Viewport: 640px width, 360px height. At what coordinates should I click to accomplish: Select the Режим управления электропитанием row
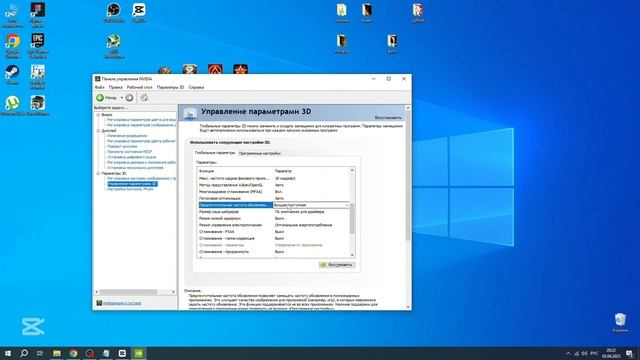pos(273,225)
